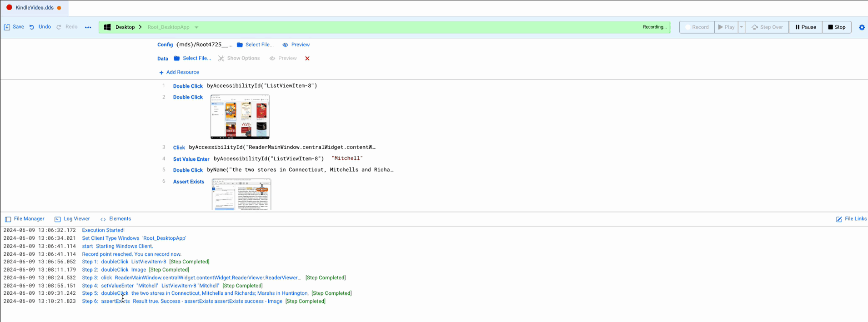
Task: Stop the recording session
Action: click(x=837, y=27)
